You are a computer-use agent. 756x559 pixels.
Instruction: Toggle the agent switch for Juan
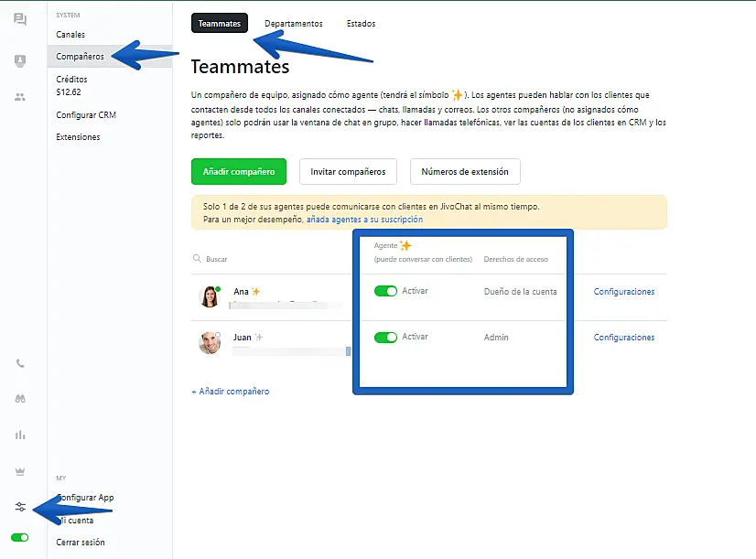point(385,337)
